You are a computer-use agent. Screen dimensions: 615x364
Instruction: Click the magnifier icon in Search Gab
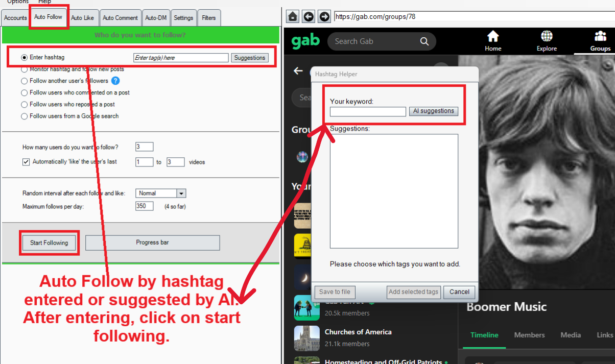(x=424, y=41)
